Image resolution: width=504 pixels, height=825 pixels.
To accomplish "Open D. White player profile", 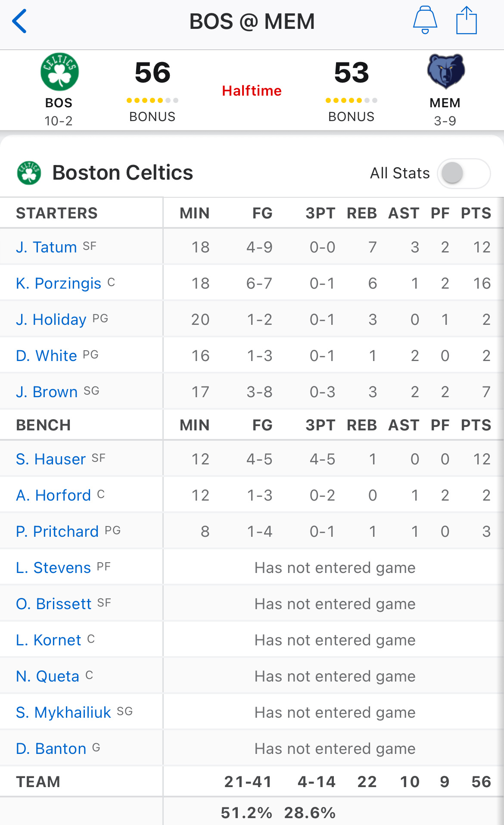I will tap(47, 356).
